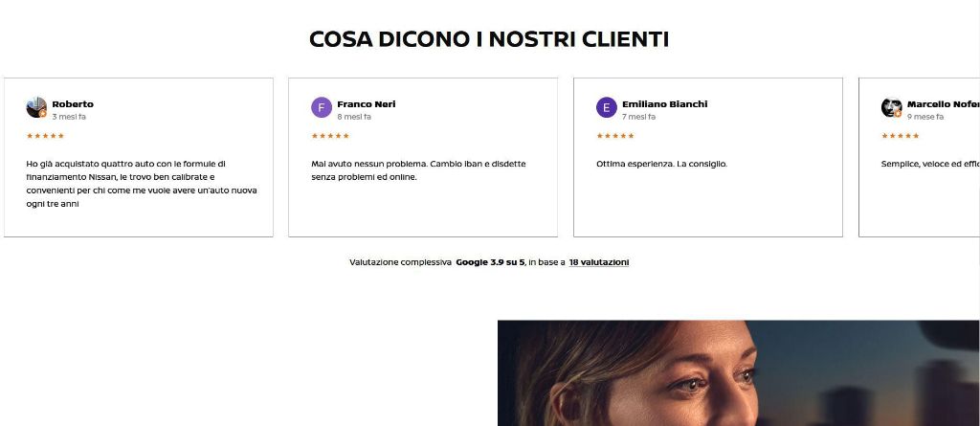Click the stars in Marcello's review card
This screenshot has height=426, width=980.
[900, 136]
